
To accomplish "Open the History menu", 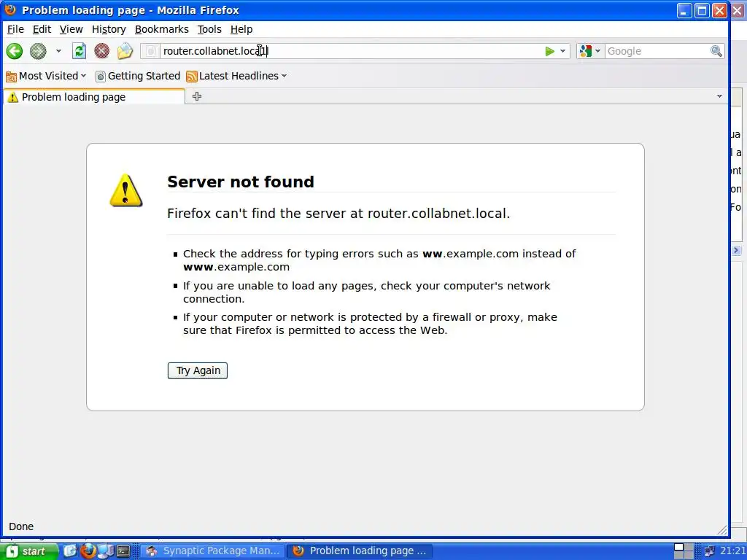I will pos(109,29).
